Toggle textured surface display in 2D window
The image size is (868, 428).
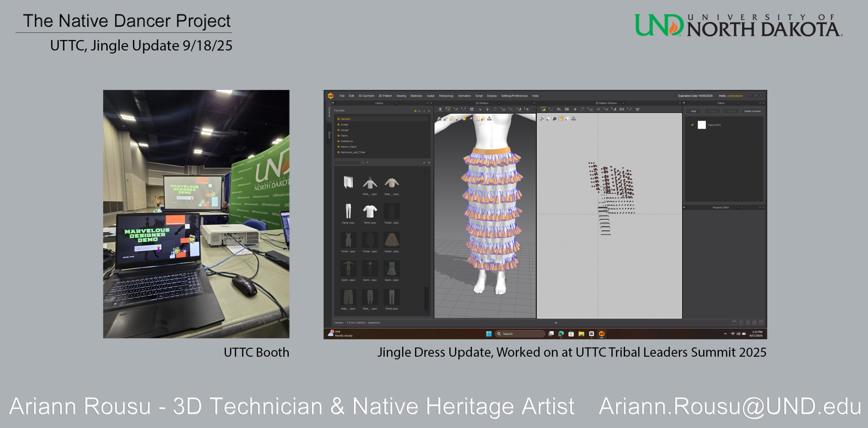click(x=561, y=119)
